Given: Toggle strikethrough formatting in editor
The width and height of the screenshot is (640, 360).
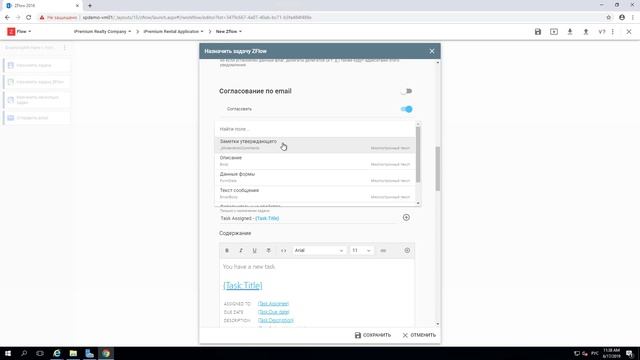Looking at the screenshot, I should tap(269, 250).
